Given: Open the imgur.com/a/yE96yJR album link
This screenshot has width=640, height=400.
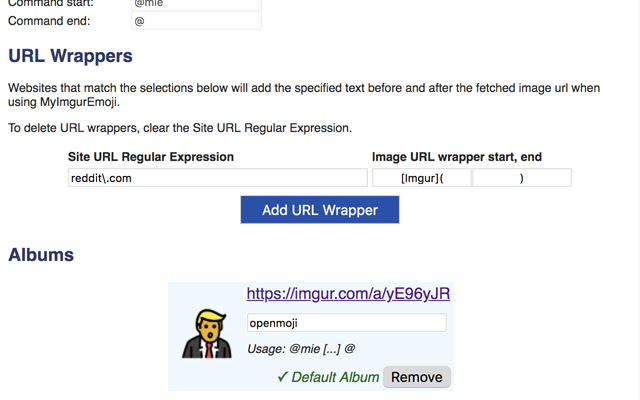Looking at the screenshot, I should pos(348,294).
